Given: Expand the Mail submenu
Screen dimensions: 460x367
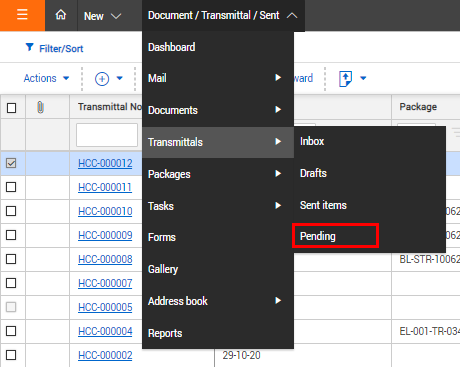Looking at the screenshot, I should [x=278, y=78].
